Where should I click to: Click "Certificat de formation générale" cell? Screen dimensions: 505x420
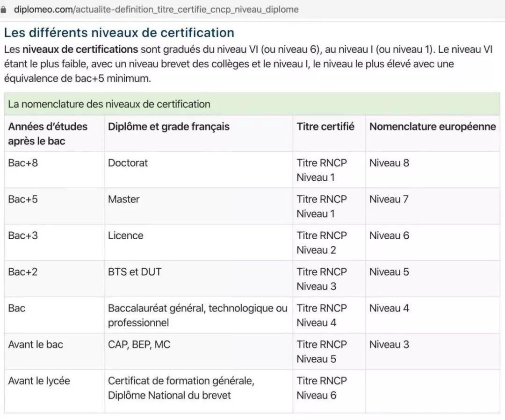point(198,392)
